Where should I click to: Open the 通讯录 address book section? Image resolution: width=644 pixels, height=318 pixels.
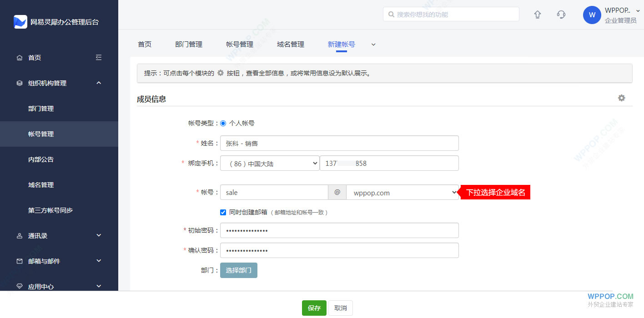point(19,235)
